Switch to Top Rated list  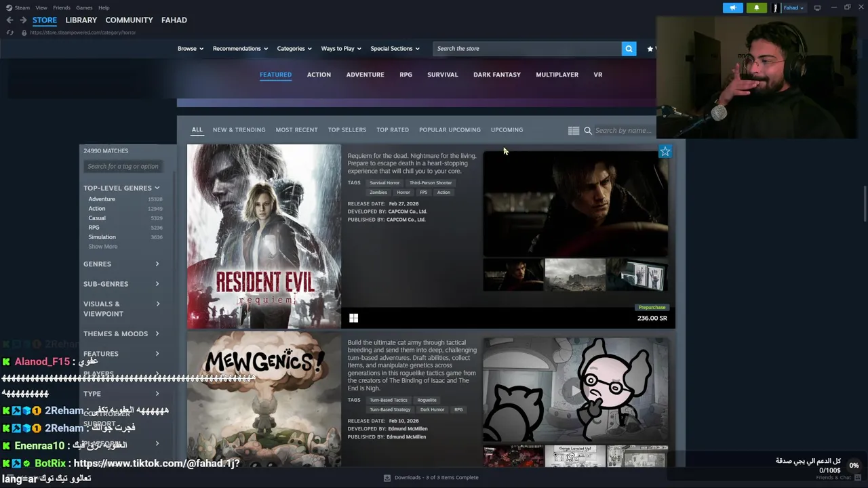(393, 130)
